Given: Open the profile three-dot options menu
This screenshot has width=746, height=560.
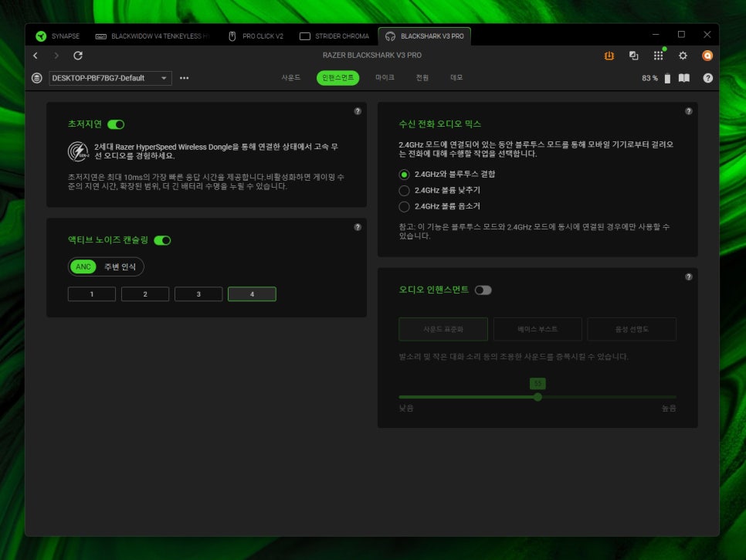Looking at the screenshot, I should coord(185,78).
